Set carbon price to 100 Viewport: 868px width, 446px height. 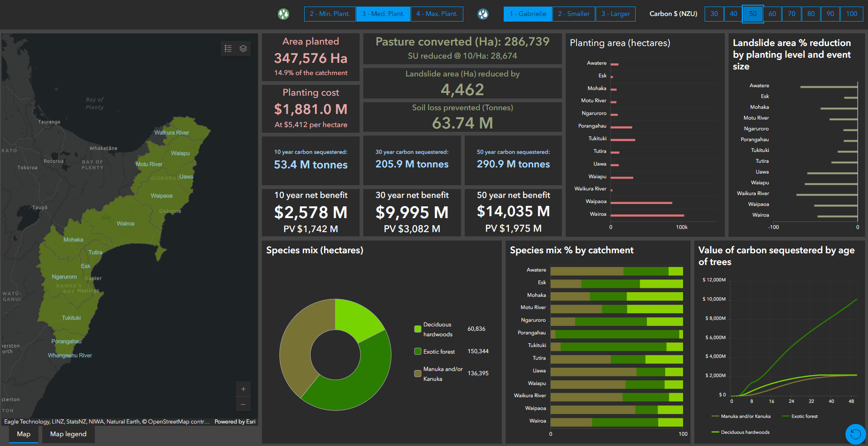(852, 14)
